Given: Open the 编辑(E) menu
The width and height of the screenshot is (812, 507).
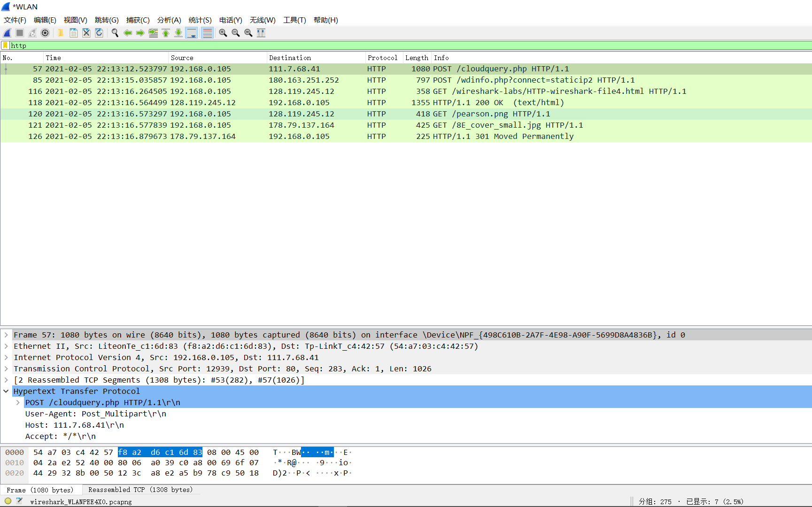Looking at the screenshot, I should 45,20.
